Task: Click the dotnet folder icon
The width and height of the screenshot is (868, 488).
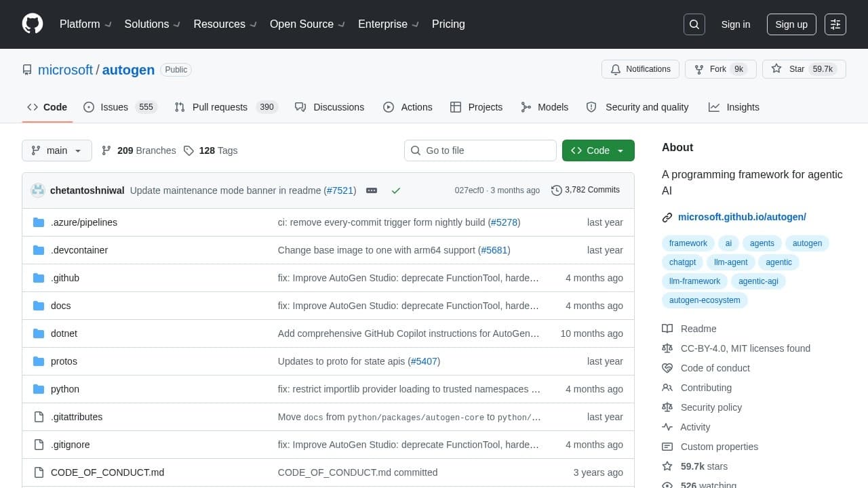Action: click(x=39, y=333)
